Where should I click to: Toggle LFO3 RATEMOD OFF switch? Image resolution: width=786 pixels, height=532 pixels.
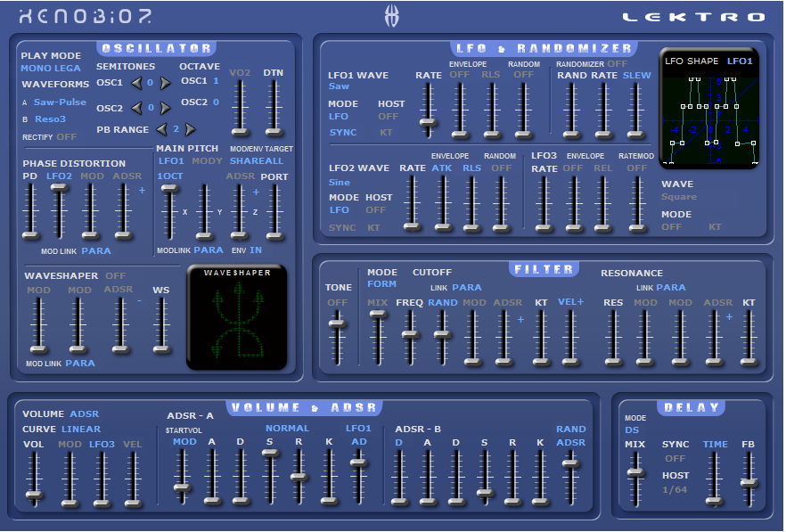pos(636,168)
